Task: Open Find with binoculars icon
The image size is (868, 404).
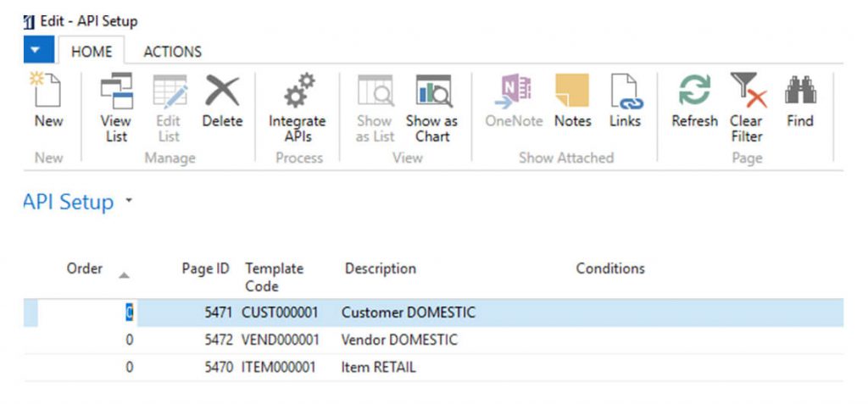Action: [x=800, y=91]
